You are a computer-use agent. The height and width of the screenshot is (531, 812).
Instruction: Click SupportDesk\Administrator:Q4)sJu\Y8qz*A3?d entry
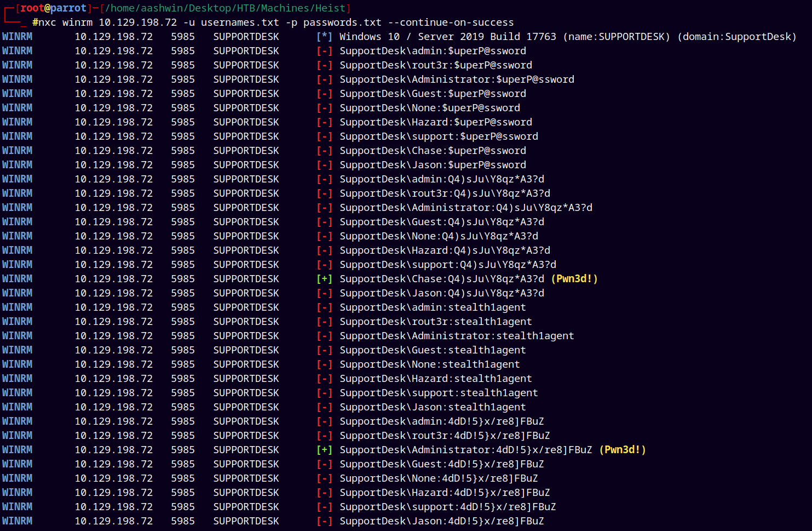tap(466, 208)
